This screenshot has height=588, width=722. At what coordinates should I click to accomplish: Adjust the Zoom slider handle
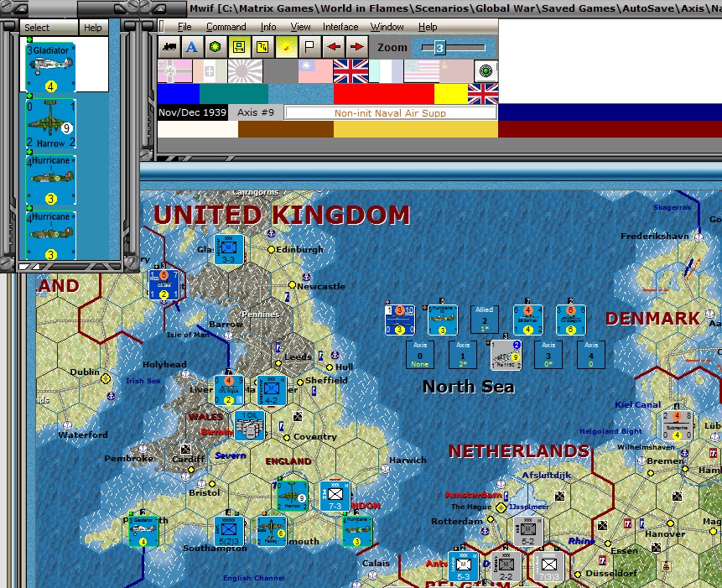tap(439, 48)
